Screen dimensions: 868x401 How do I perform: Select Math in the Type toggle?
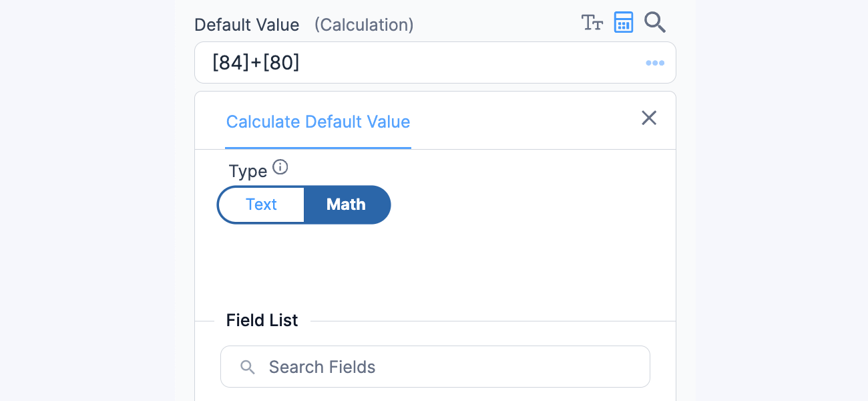347,205
